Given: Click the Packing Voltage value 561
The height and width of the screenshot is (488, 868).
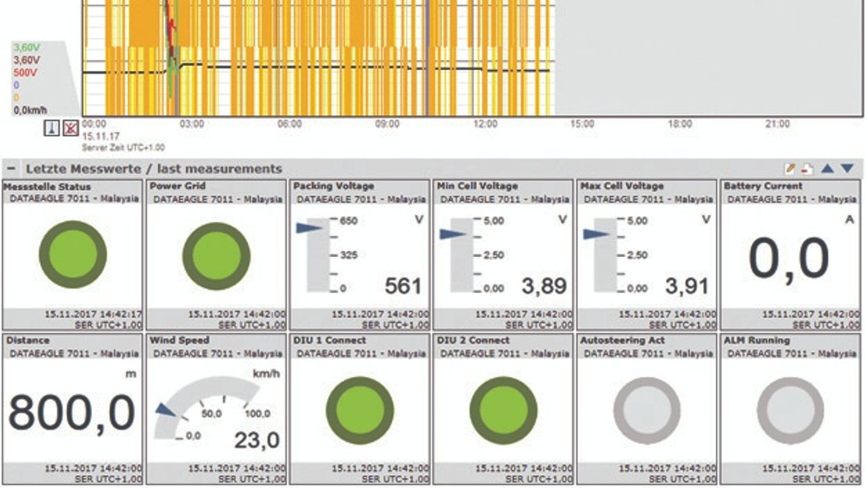Looking at the screenshot, I should [403, 285].
